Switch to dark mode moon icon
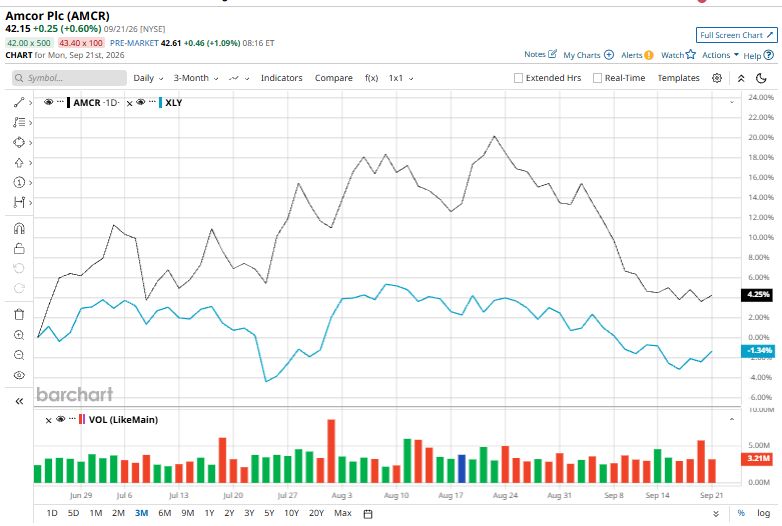Screen dimensions: 782x526 (761, 78)
